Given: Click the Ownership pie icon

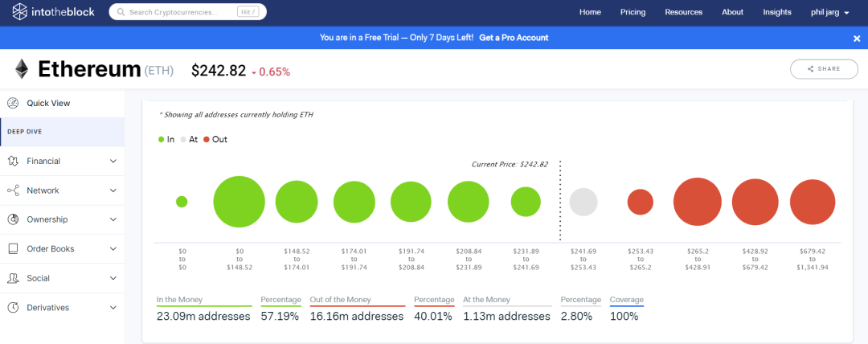Looking at the screenshot, I should click(x=14, y=219).
